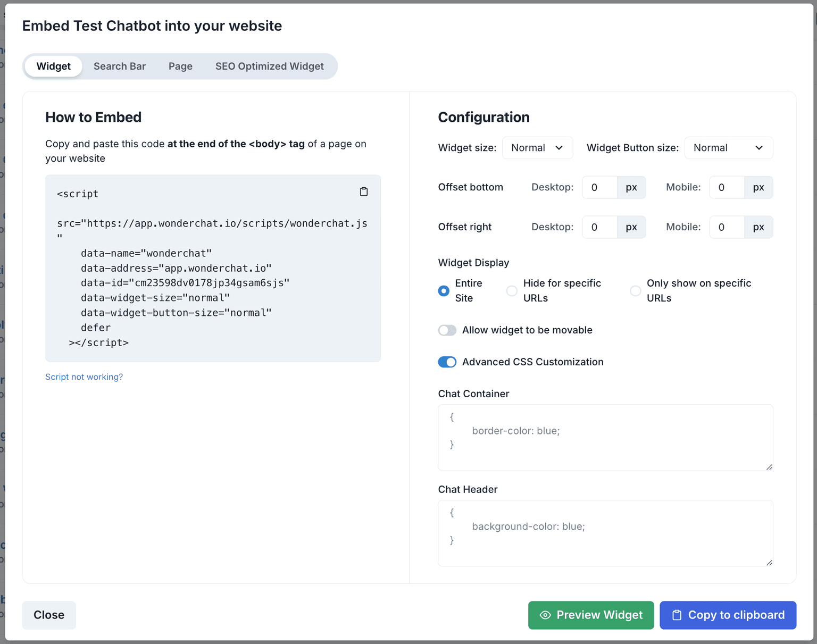
Task: Focus Offset right Desktop input field
Action: pos(599,227)
